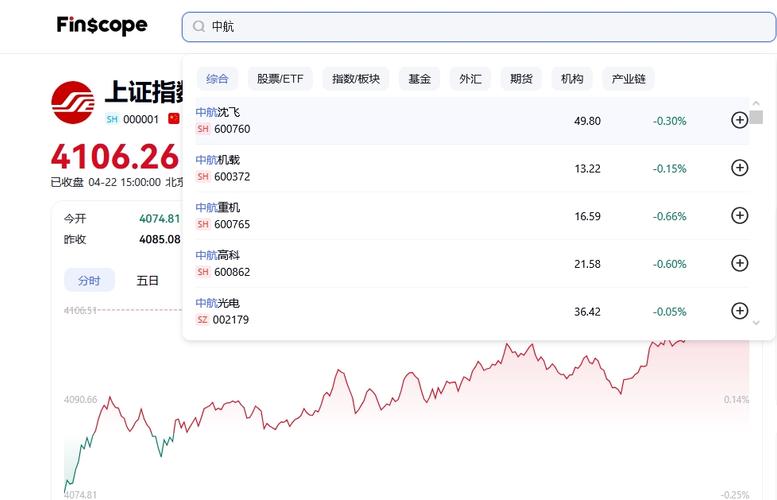
Task: Click the results list scrollbar thumb
Action: coord(756,117)
